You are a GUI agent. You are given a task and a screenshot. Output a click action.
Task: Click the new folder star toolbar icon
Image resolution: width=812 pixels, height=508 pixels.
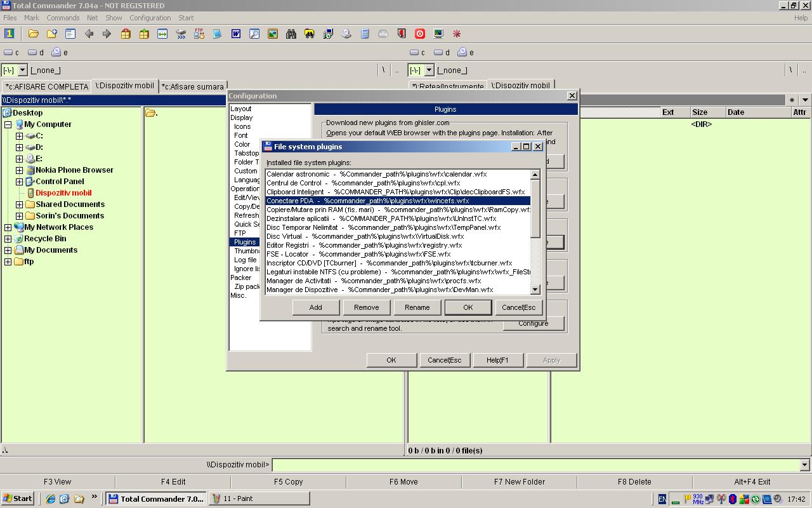tap(51, 34)
